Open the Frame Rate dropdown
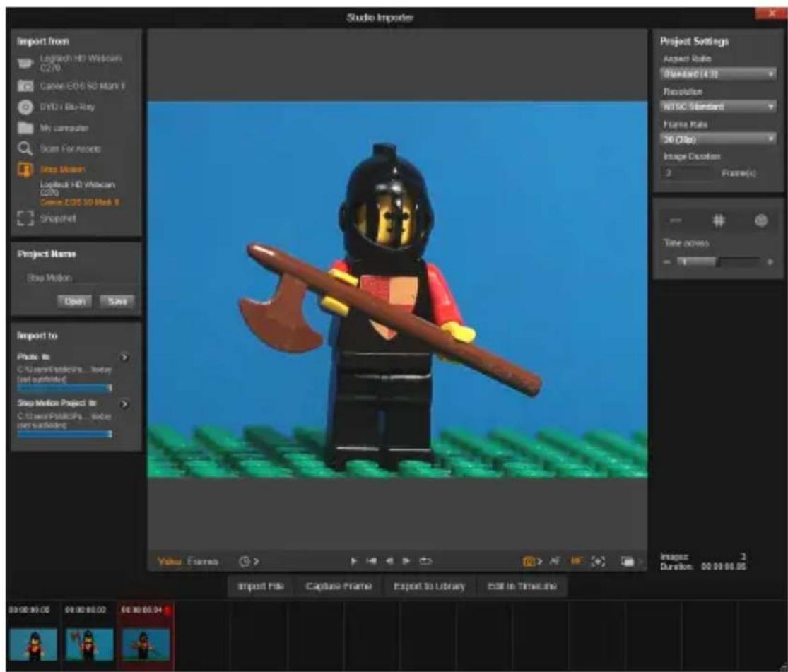The image size is (788, 672). tap(717, 138)
